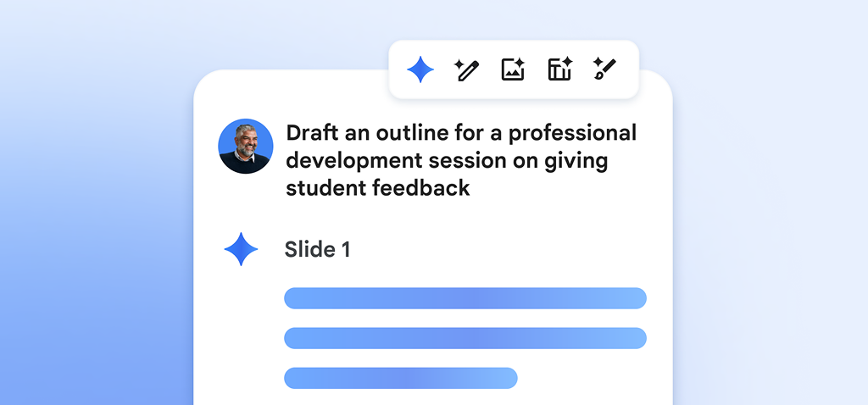Select the first blue placeholder text bar
The width and height of the screenshot is (868, 405).
click(x=465, y=298)
